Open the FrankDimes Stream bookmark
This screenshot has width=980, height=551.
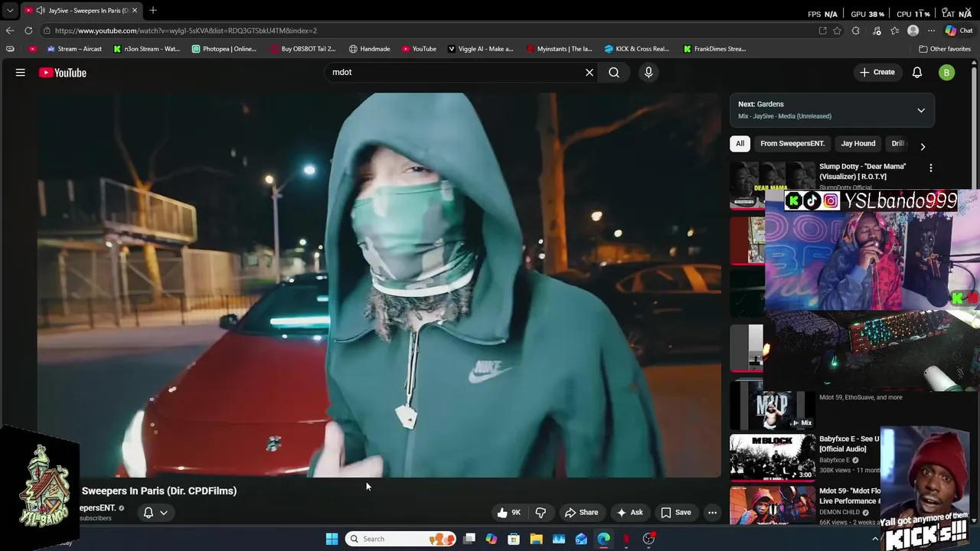point(714,49)
